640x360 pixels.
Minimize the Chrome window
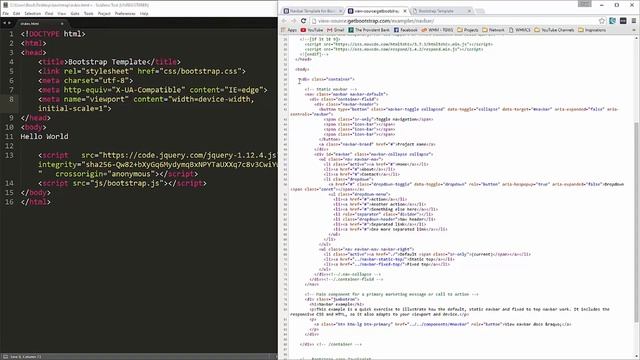[602, 5]
